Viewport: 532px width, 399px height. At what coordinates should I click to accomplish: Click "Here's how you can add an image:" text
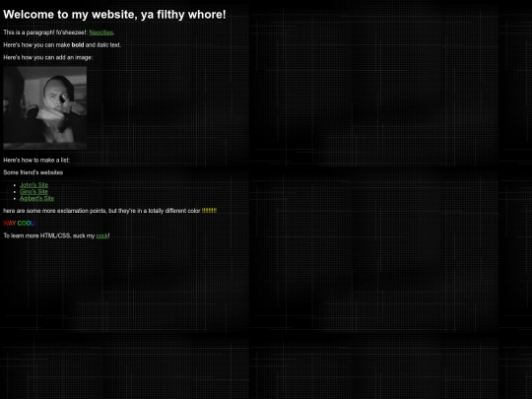(48, 58)
